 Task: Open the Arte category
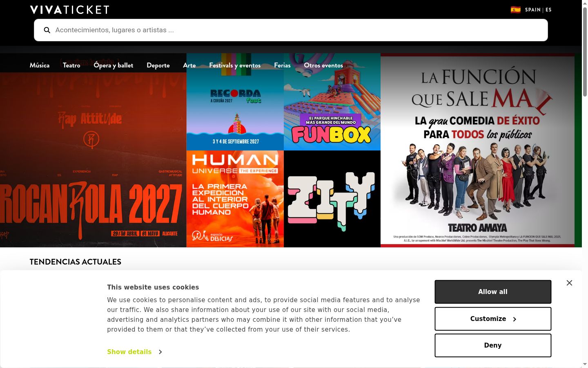coord(189,65)
